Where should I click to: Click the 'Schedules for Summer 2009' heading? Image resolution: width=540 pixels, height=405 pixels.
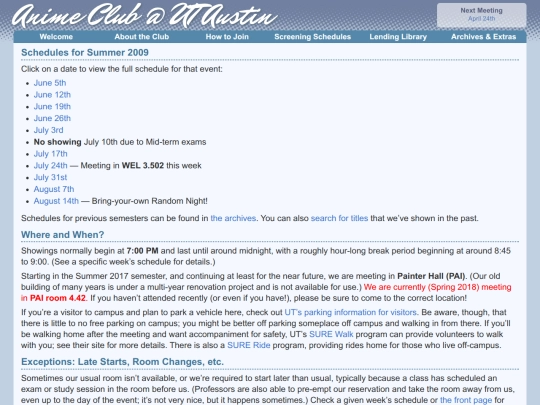[x=85, y=53]
